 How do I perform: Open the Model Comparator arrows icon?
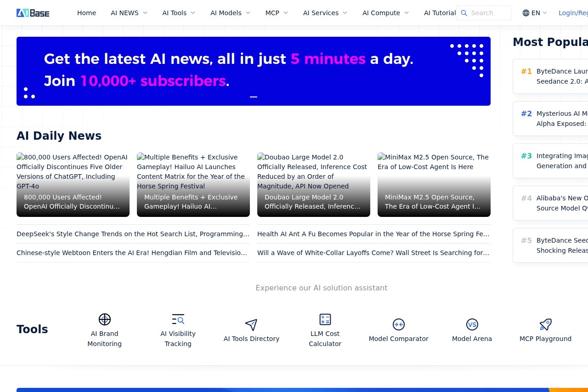tap(399, 324)
